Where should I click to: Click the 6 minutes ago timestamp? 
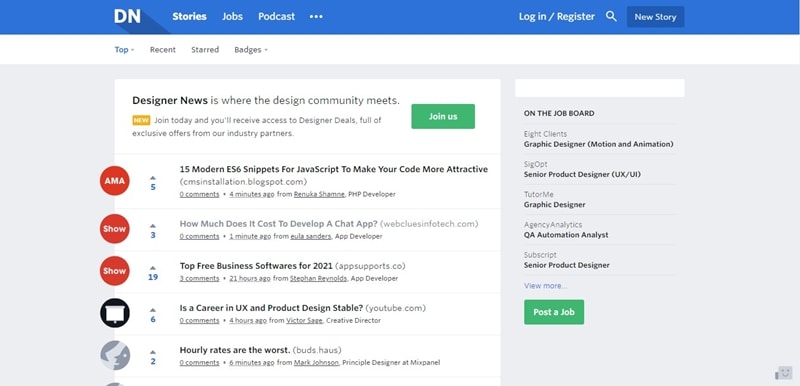click(252, 363)
